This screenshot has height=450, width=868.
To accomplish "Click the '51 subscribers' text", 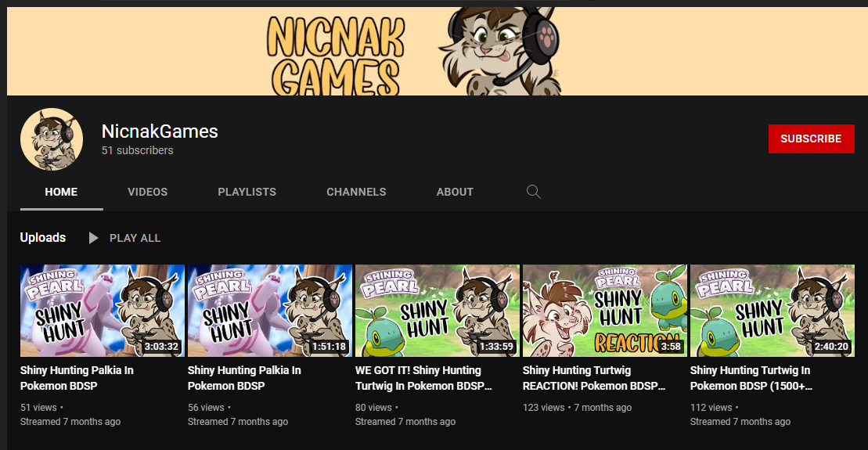I will click(137, 150).
